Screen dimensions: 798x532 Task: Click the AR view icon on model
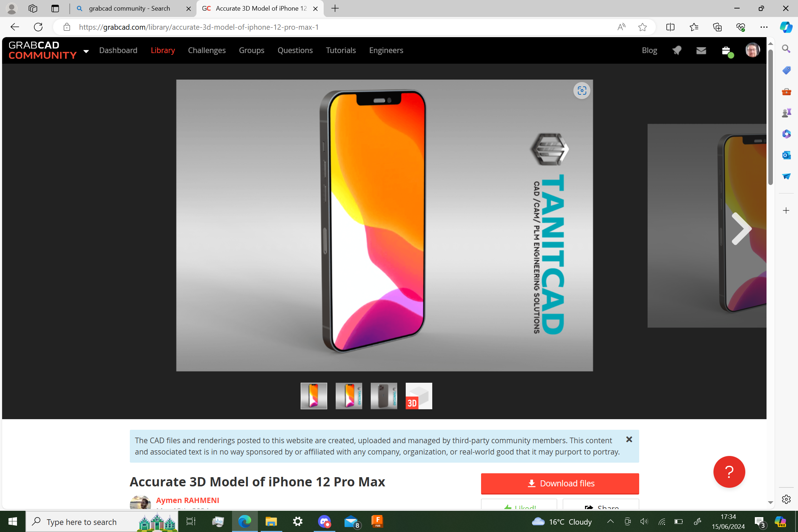581,90
